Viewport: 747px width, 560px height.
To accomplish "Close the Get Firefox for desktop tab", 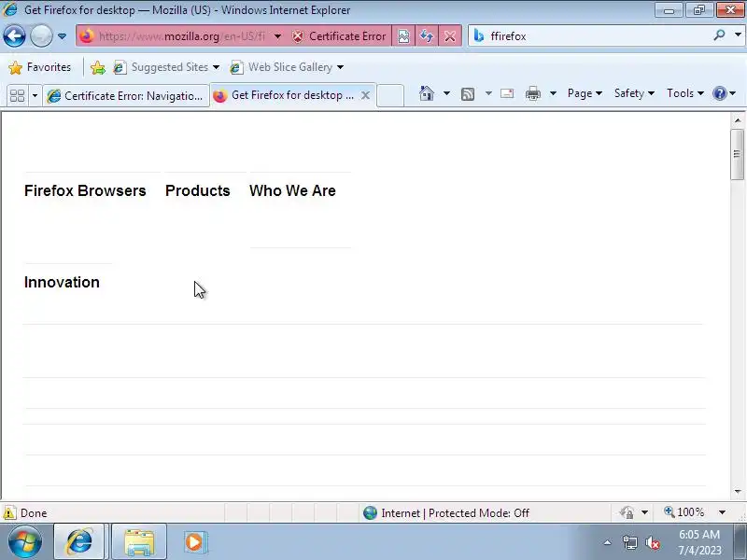I will point(365,95).
